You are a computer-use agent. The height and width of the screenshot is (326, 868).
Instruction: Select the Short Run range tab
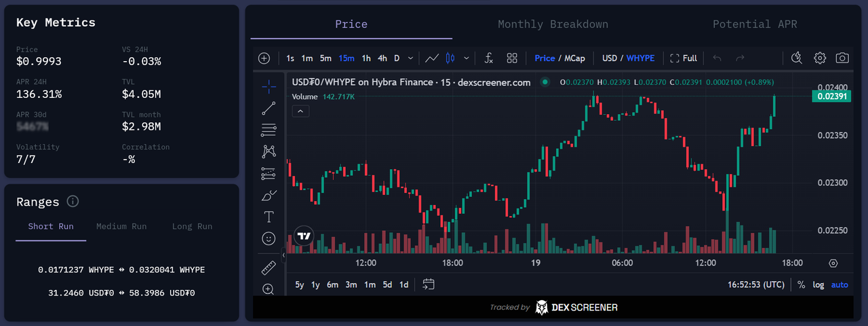[51, 227]
